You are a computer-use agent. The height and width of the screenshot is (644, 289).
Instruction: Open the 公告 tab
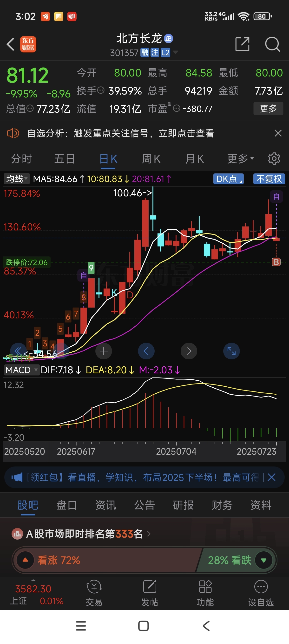tap(144, 505)
